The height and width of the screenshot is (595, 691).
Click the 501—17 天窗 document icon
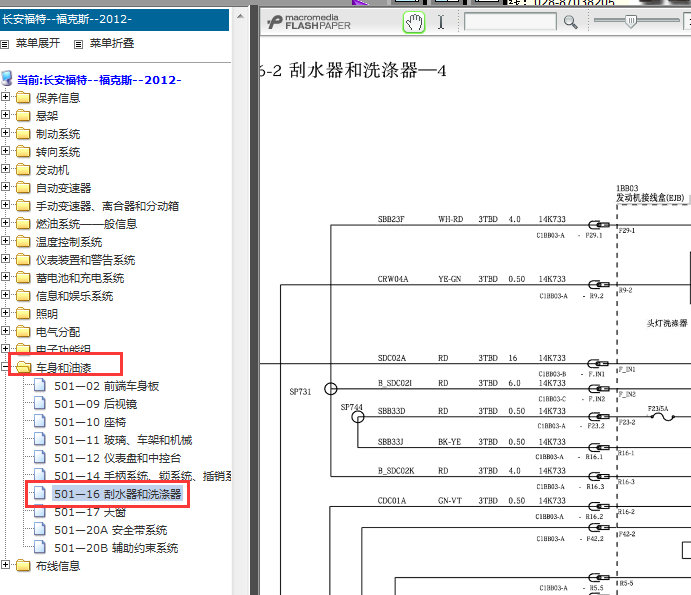click(40, 512)
